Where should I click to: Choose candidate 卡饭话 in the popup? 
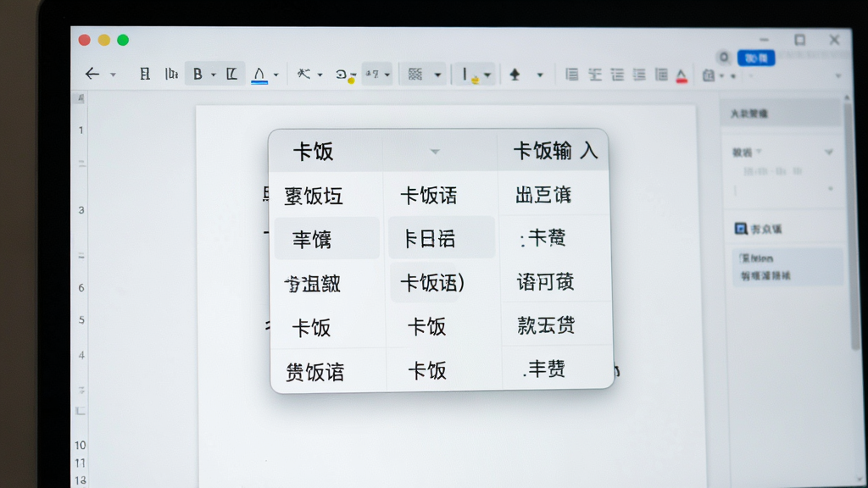tap(428, 196)
